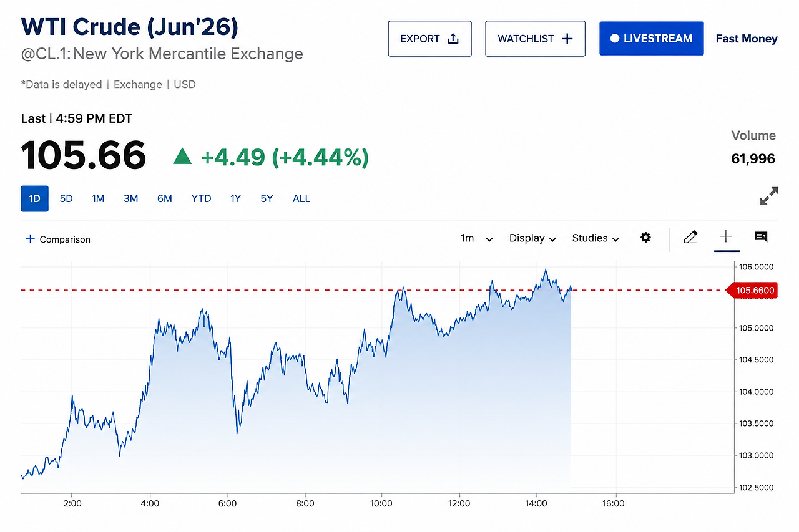Click the 10:00 time axis label
799x532 pixels.
coord(381,503)
